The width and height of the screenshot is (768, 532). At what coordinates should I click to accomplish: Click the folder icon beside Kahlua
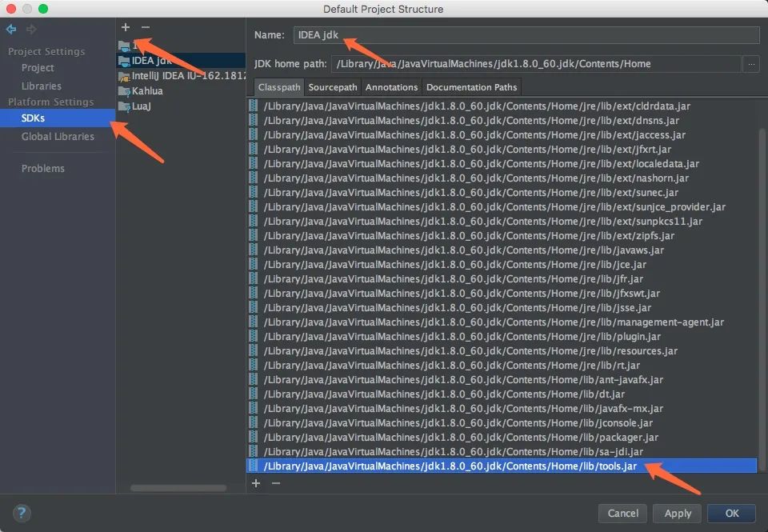(x=124, y=90)
